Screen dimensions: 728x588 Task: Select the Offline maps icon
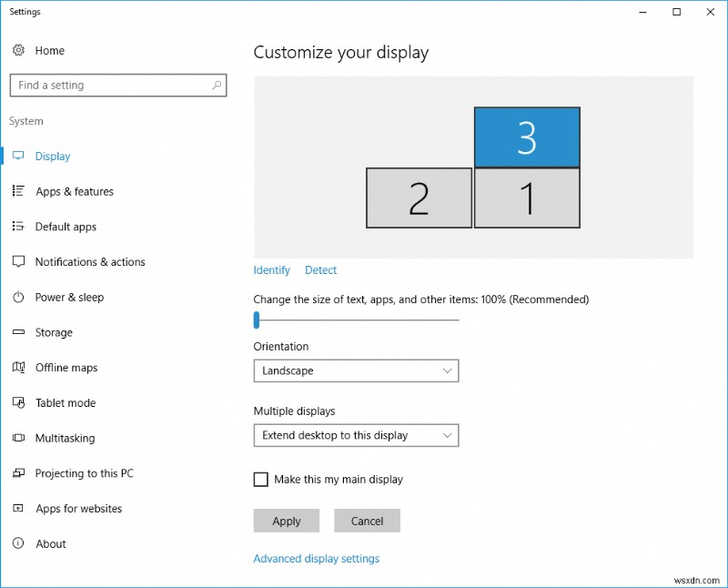coord(19,368)
